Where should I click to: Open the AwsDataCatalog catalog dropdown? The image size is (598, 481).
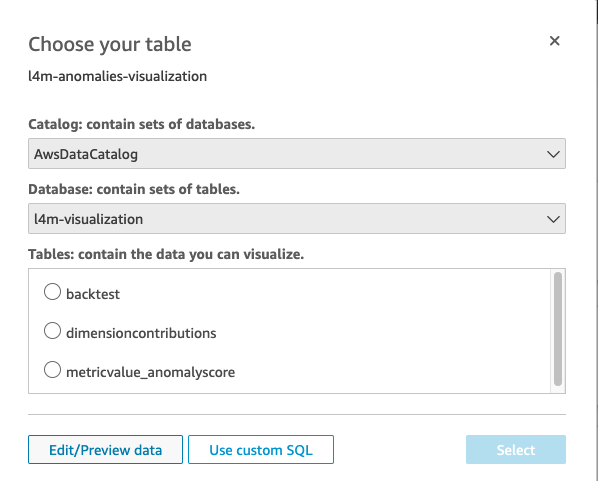tap(297, 154)
